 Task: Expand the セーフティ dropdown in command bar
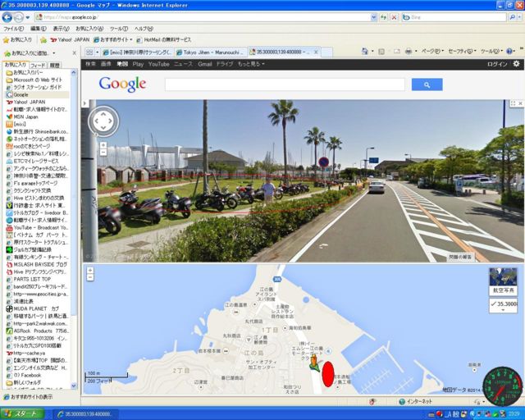pos(459,51)
